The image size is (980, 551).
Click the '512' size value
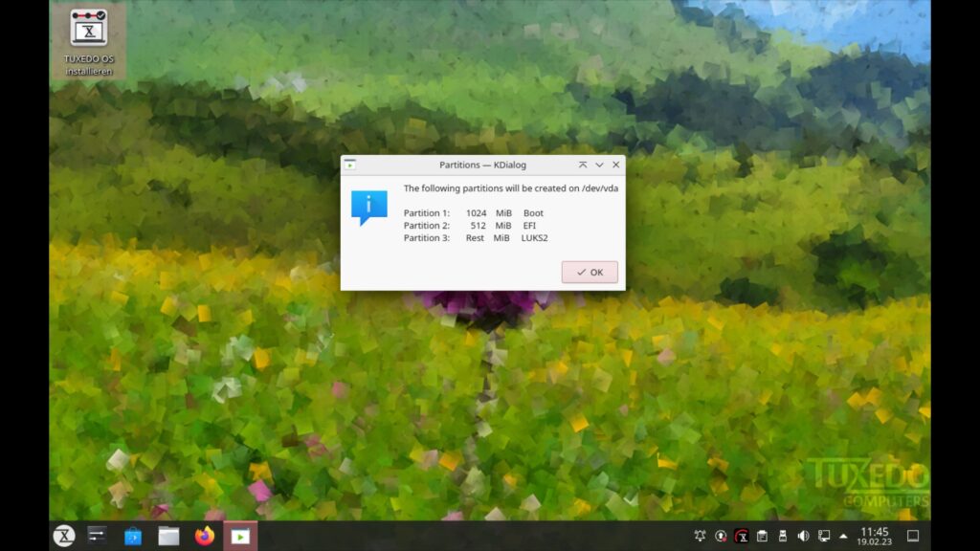[x=479, y=226]
